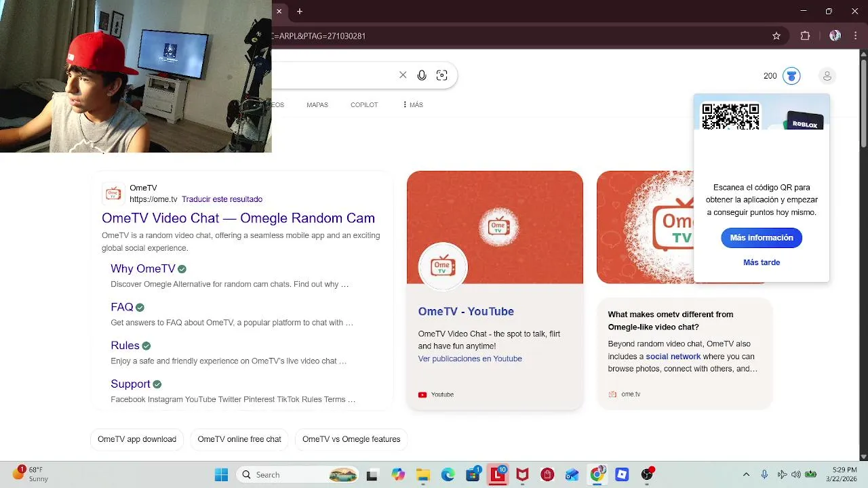
Task: Close the current browser tab
Action: click(279, 12)
